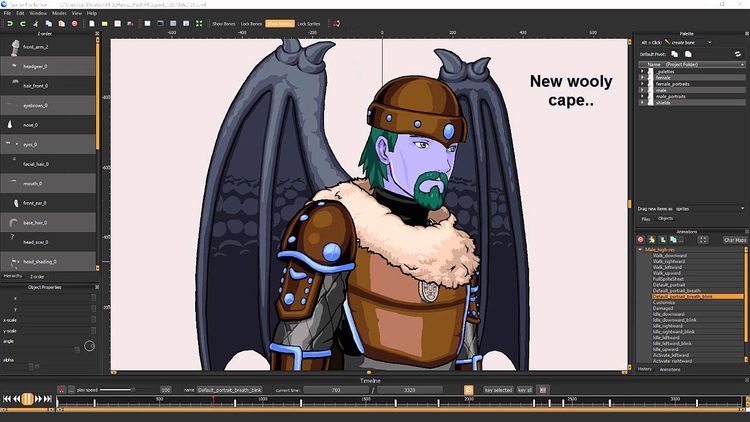Open a project with yellow folder icon

[x=104, y=23]
